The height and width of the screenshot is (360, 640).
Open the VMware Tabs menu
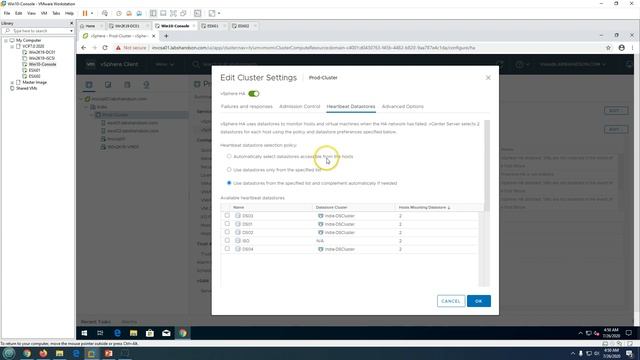(x=56, y=13)
